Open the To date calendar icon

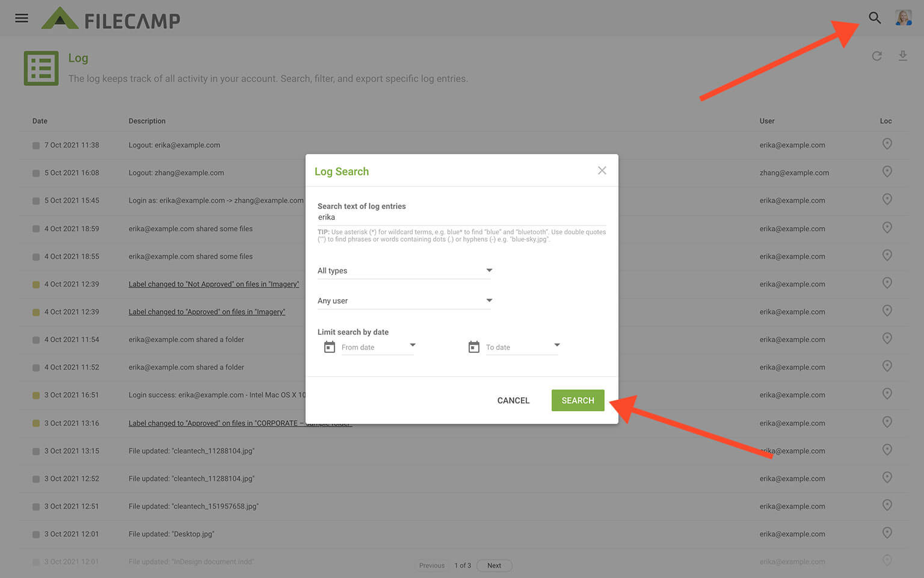[x=474, y=347]
